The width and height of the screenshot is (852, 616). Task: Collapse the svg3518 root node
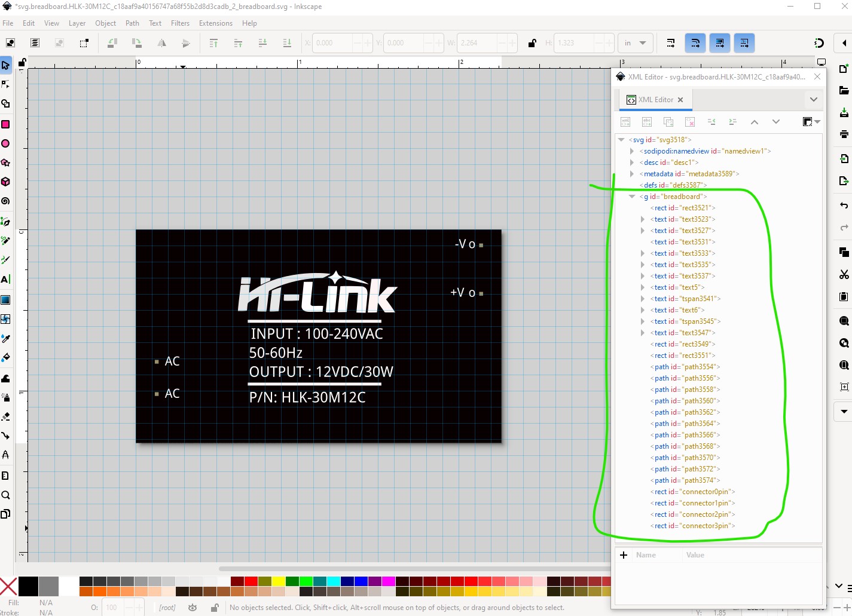point(621,140)
